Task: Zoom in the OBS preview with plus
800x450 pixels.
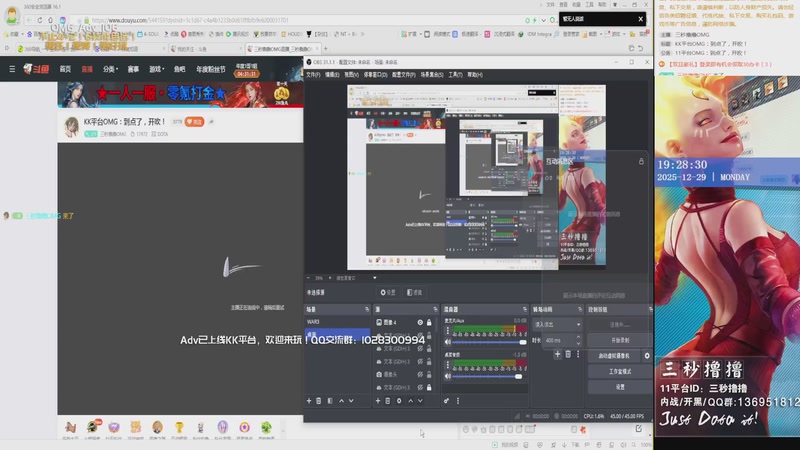Action: click(330, 278)
